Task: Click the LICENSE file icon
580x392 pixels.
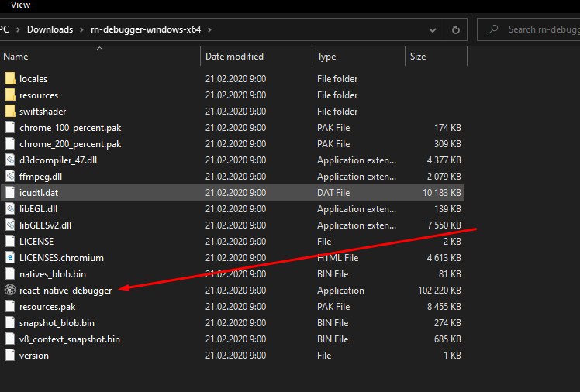Action: click(10, 241)
